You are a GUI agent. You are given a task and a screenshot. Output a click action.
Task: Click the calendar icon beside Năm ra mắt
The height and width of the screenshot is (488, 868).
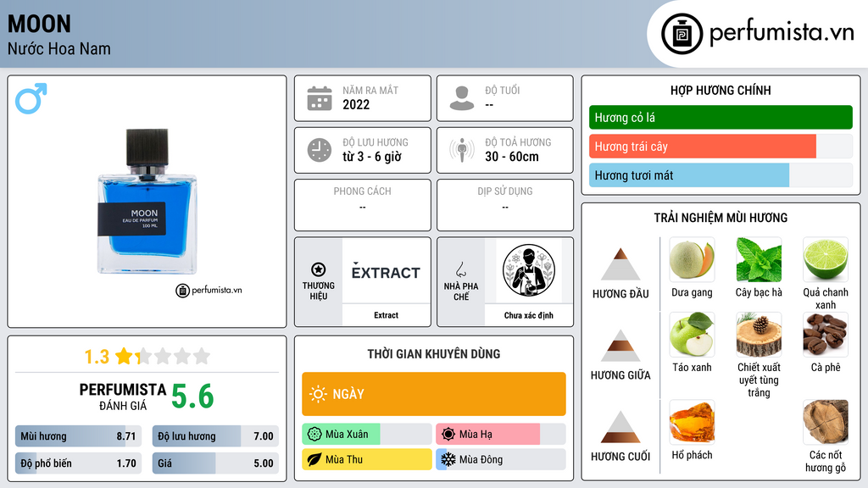click(x=320, y=98)
